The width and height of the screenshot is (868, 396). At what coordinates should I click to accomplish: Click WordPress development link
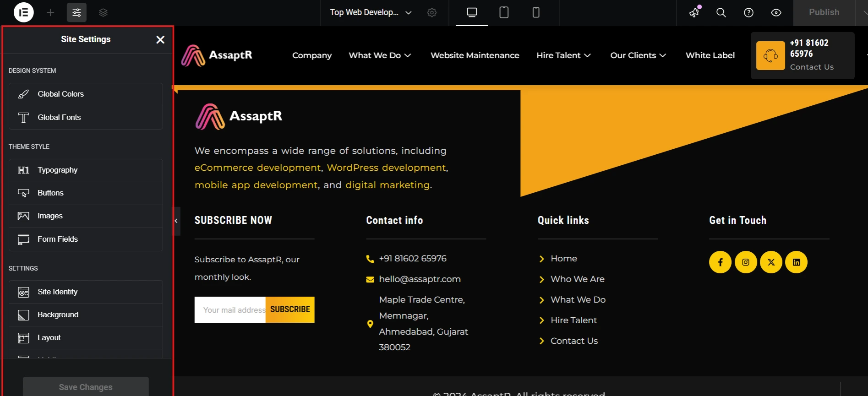point(386,168)
